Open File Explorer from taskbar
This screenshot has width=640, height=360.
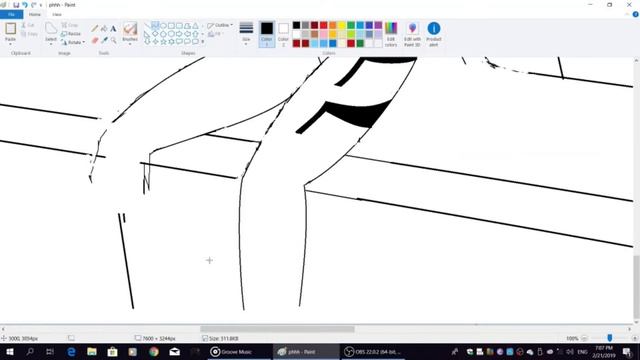92,352
